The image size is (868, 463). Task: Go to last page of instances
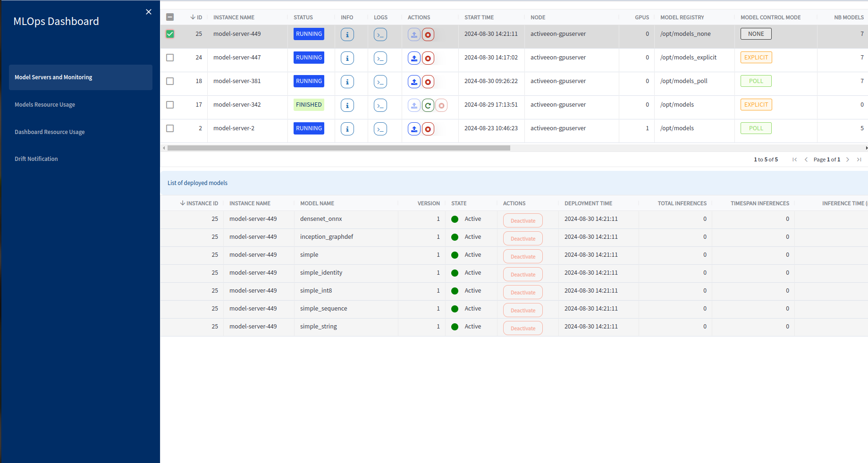pyautogui.click(x=859, y=160)
